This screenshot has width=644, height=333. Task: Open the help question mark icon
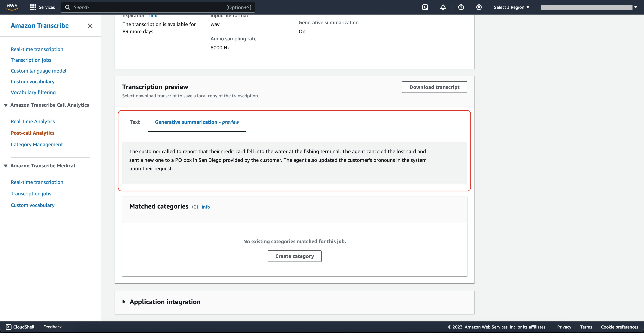point(461,7)
